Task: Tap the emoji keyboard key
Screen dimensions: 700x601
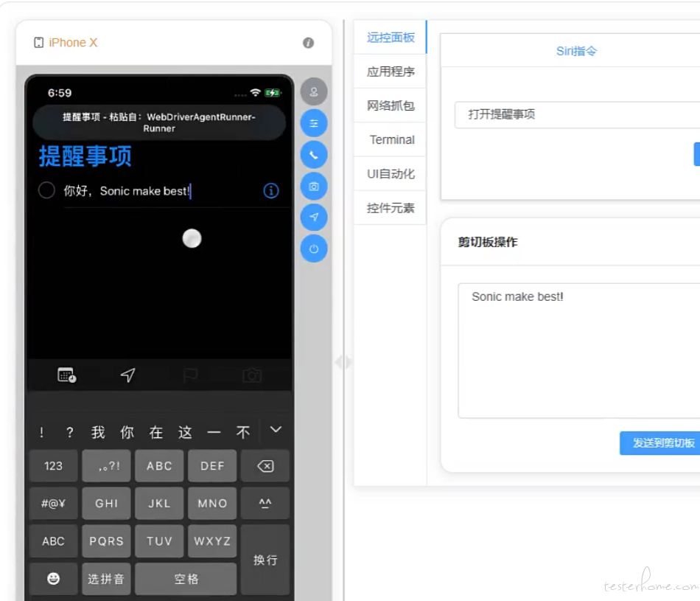Action: (x=54, y=579)
